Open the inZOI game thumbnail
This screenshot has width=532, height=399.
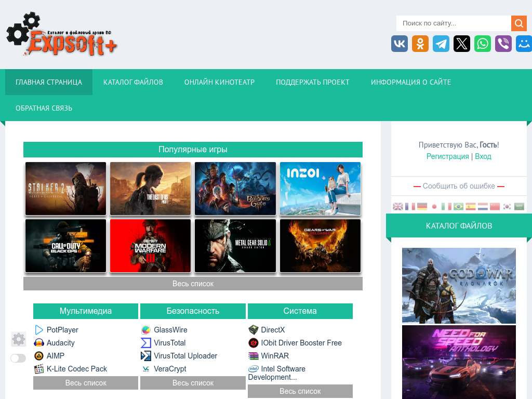(320, 189)
